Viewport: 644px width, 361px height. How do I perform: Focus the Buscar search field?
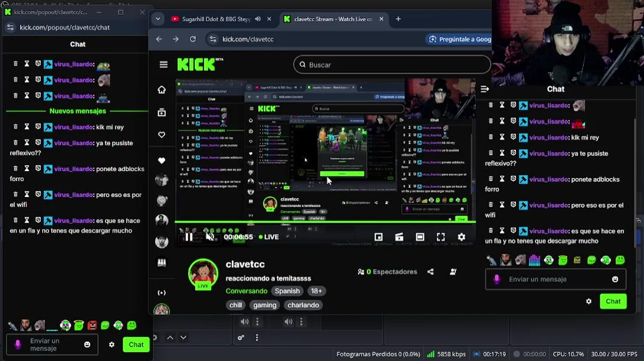[392, 65]
